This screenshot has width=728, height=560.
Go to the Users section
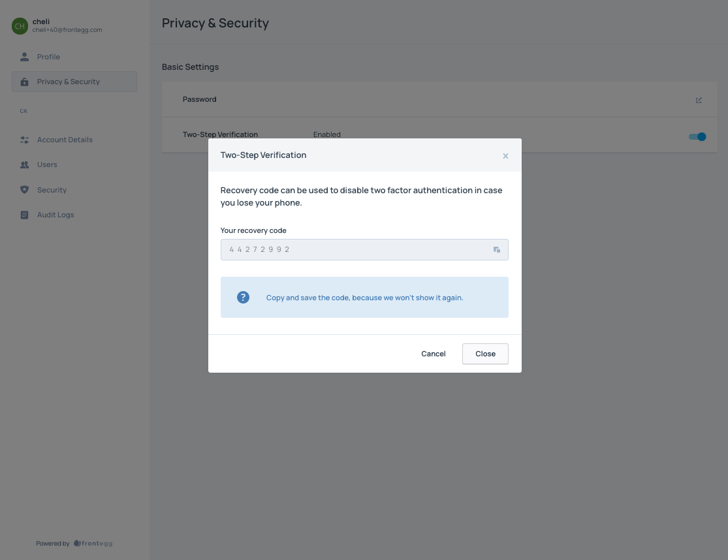(74, 164)
